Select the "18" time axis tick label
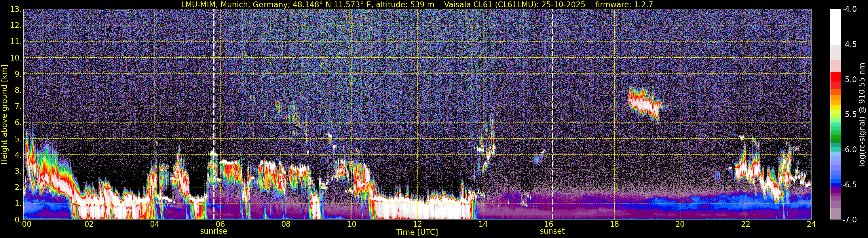 pyautogui.click(x=614, y=224)
